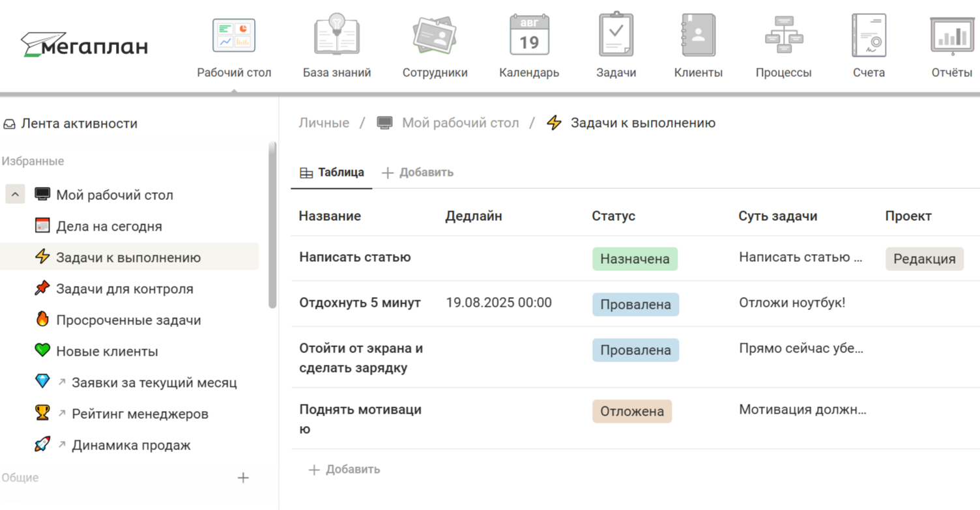Open the Назначена status dropdown
This screenshot has width=980, height=510.
click(x=635, y=259)
